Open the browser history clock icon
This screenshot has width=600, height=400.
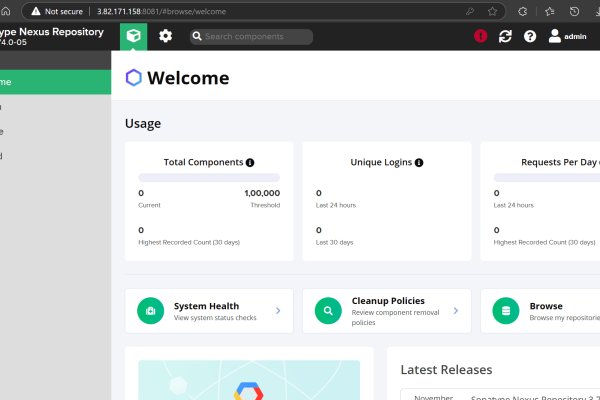coord(574,11)
